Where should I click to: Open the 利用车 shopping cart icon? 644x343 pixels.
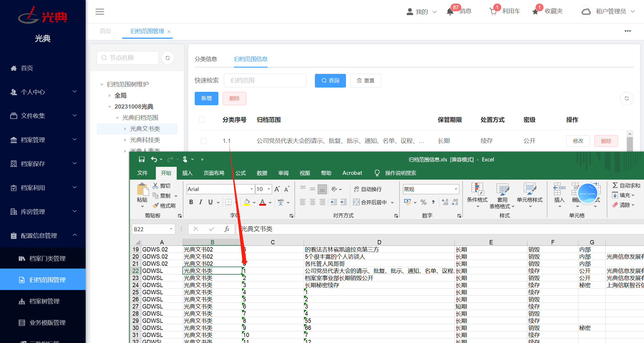pos(493,12)
